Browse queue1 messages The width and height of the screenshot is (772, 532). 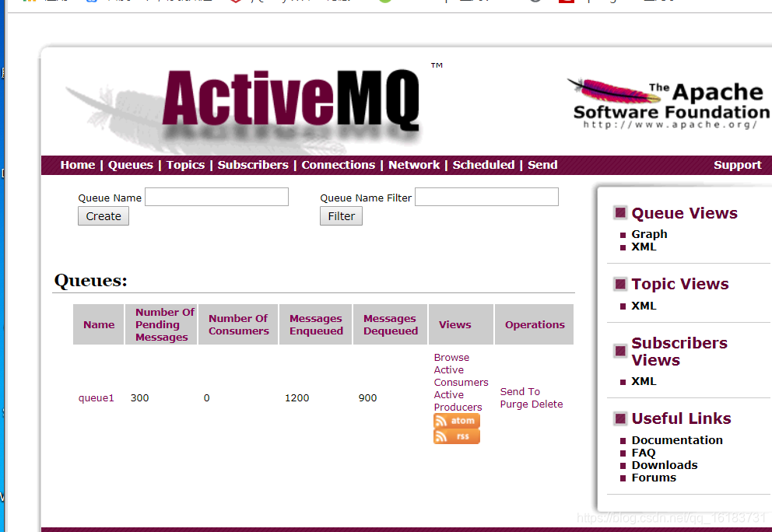point(451,357)
